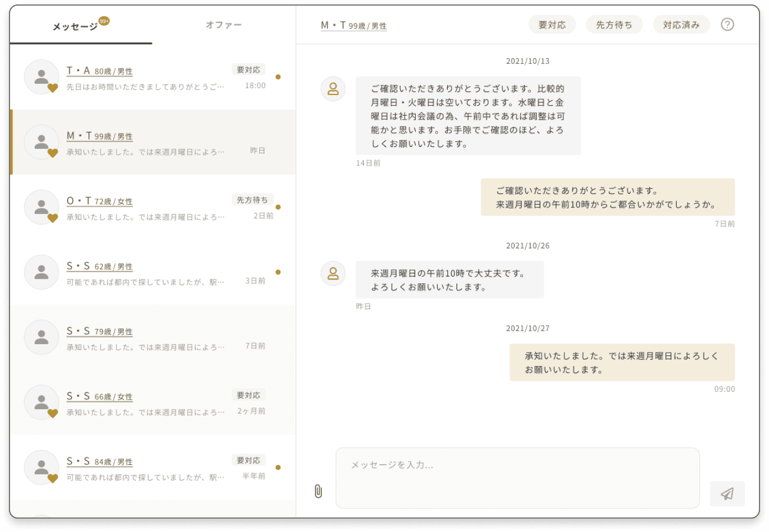Mark conversation as 要対応 in header
The image size is (769, 532).
tap(552, 25)
